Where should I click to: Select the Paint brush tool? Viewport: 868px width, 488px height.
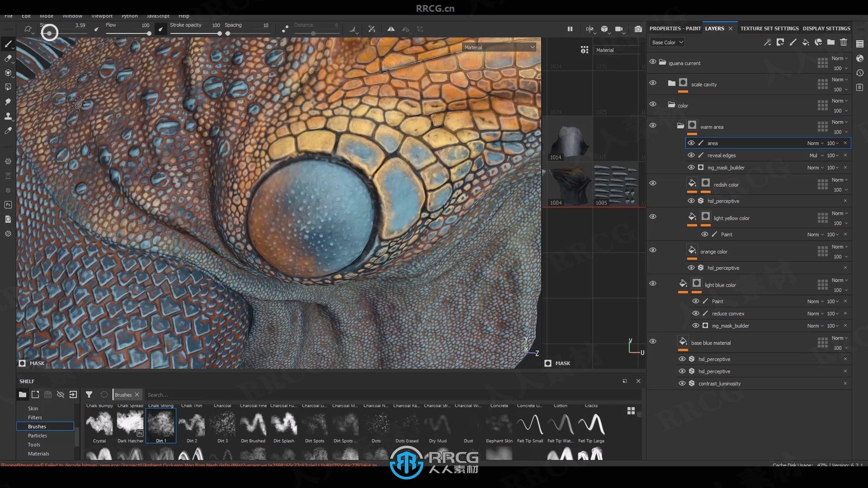pos(8,44)
